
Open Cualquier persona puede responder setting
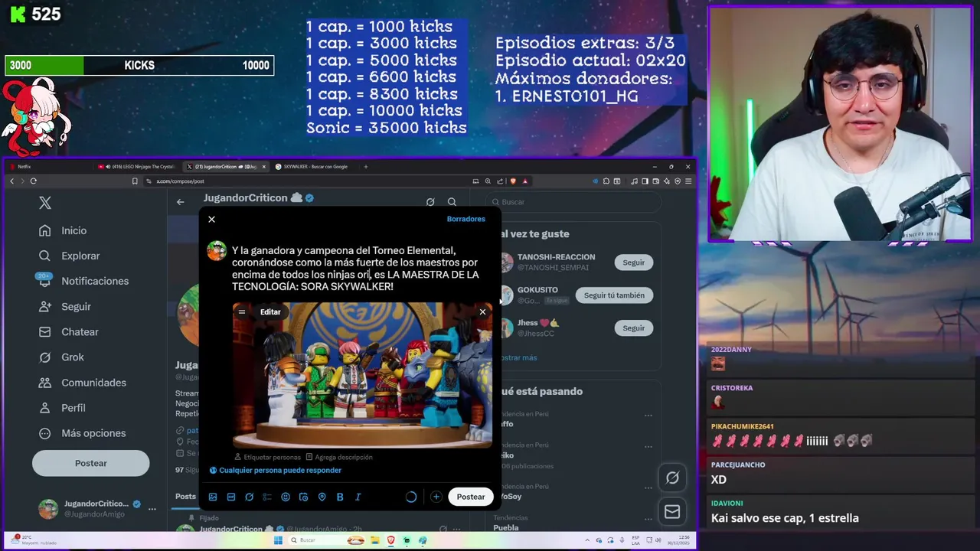click(x=276, y=471)
